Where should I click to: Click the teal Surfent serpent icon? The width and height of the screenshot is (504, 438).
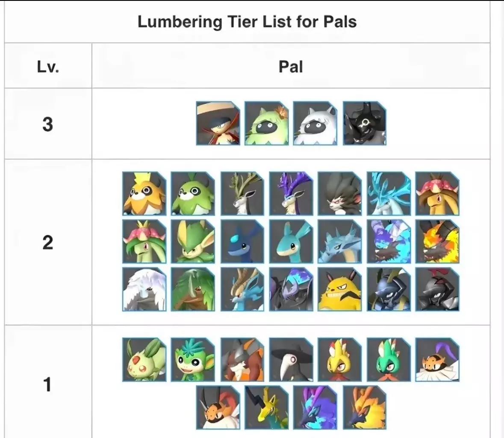tap(291, 241)
